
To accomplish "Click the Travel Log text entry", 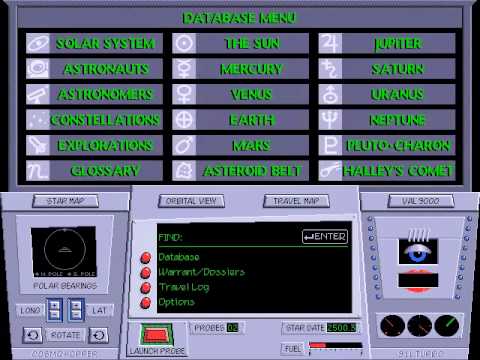I will pos(184,287).
